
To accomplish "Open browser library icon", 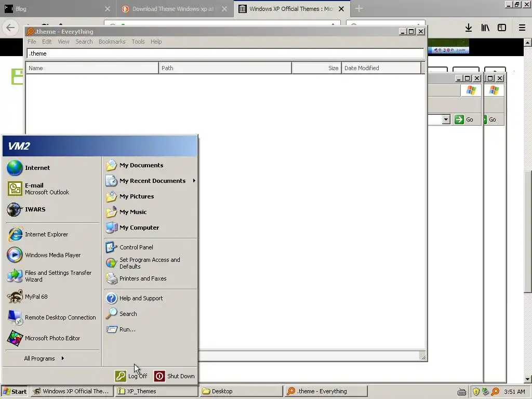I will point(485,28).
